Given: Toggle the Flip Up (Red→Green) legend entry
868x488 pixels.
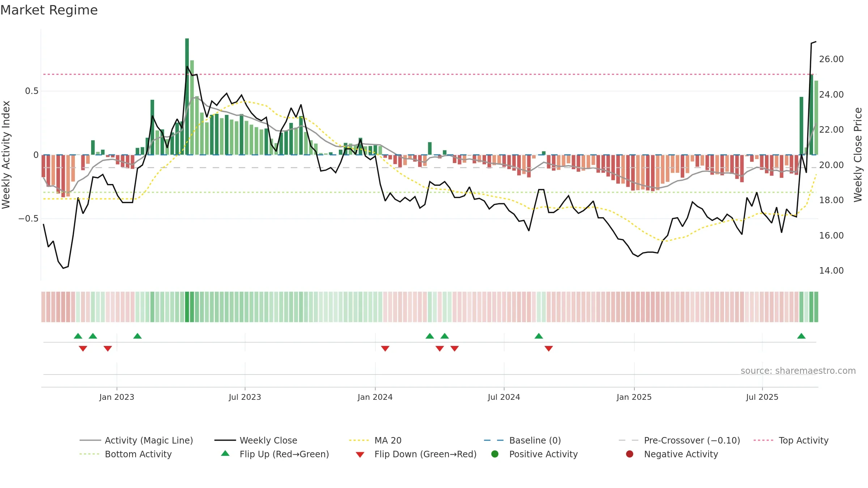Looking at the screenshot, I should pos(275,454).
